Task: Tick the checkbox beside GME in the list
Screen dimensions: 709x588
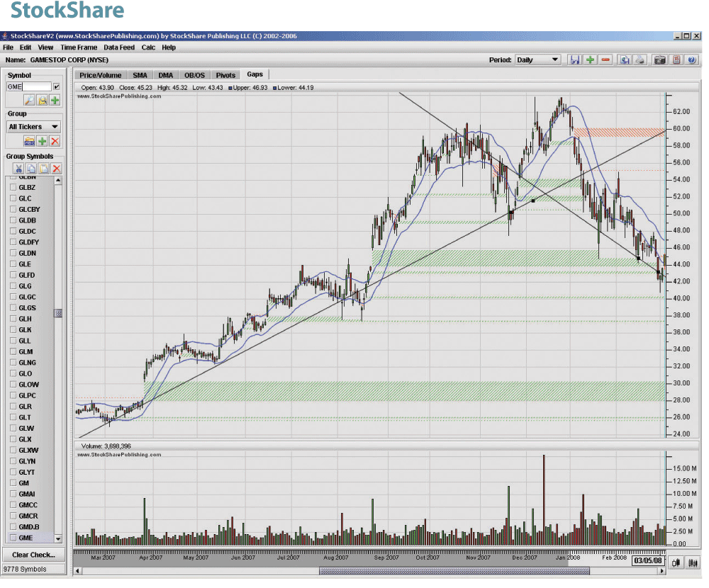Action: 13,538
